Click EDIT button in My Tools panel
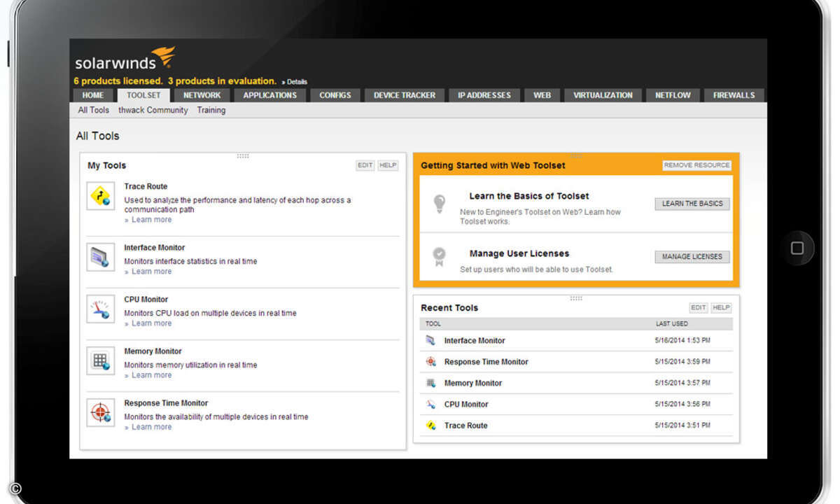 pos(365,165)
